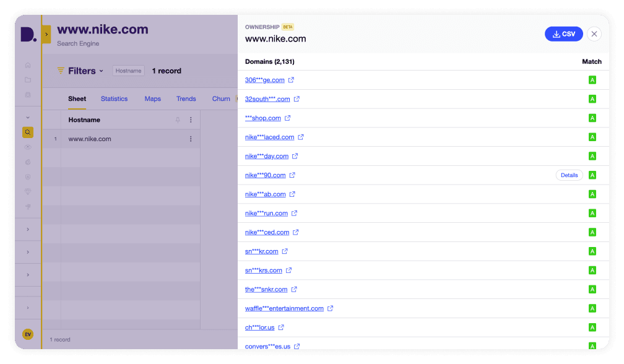Open the Filters dropdown
Image resolution: width=624 pixels, height=364 pixels.
point(80,71)
